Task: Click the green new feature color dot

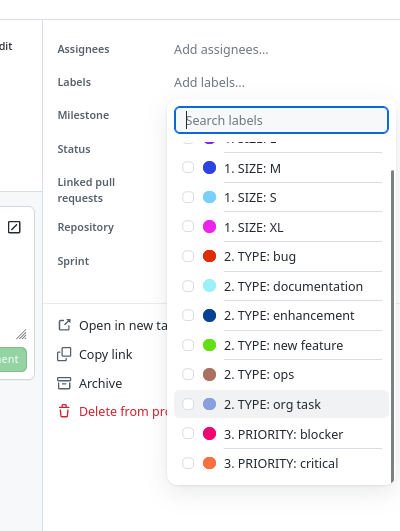Action: coord(209,345)
